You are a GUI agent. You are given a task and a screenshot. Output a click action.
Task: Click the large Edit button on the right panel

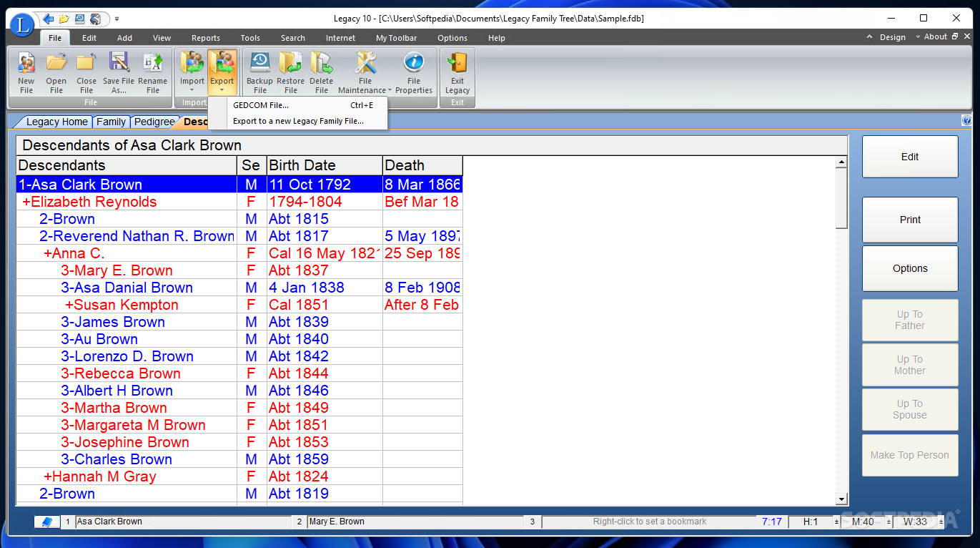click(x=910, y=157)
